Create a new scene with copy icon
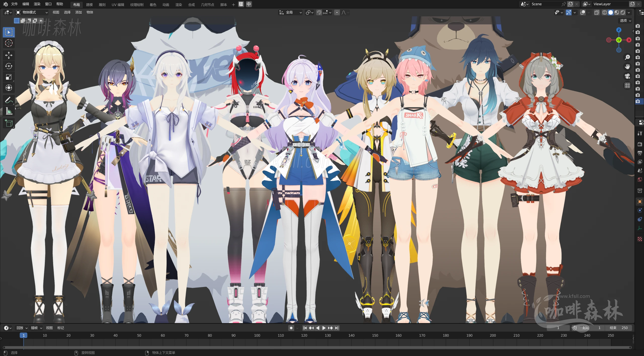Viewport: 644px width, 356px height. 570,4
